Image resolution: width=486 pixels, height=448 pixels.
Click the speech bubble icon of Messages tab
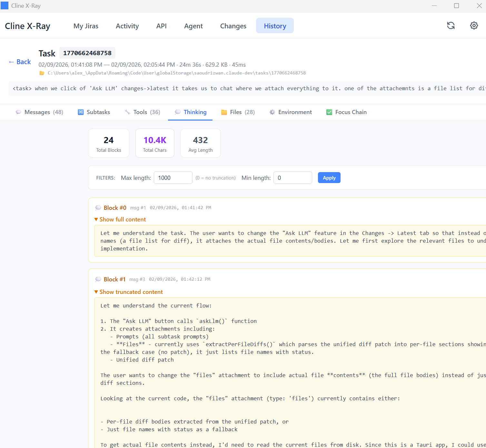pyautogui.click(x=19, y=112)
